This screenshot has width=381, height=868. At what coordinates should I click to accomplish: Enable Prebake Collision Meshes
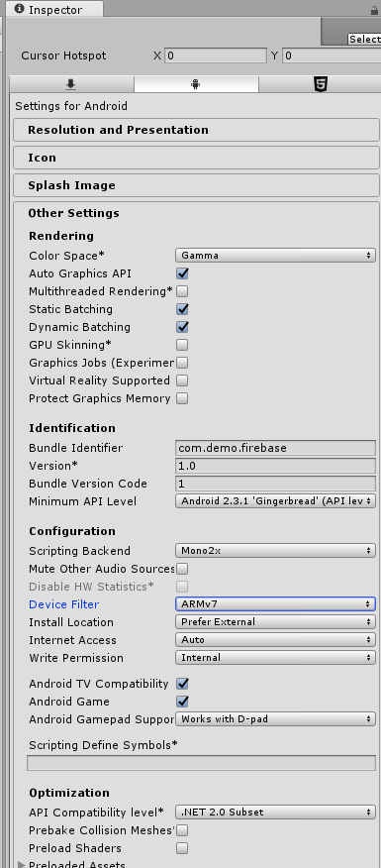pos(182,830)
